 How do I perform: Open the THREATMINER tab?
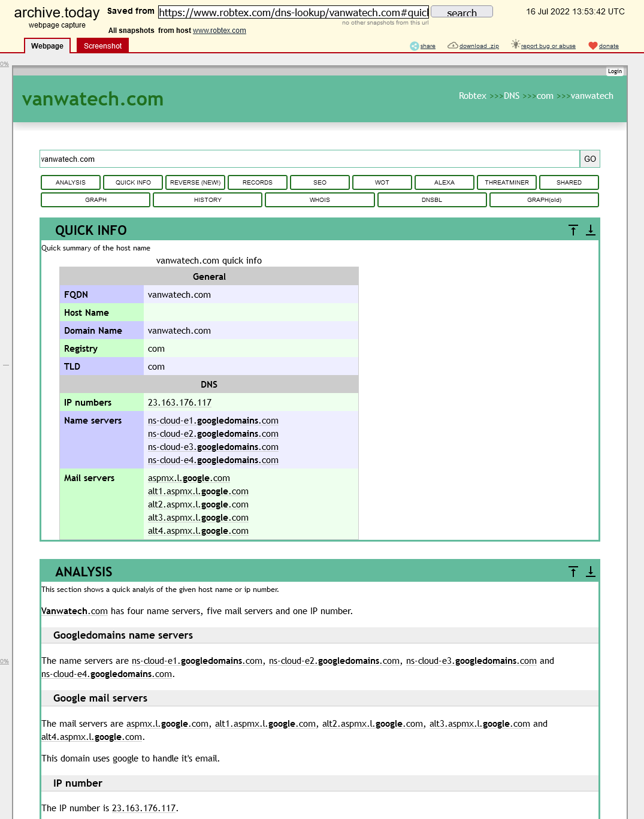tap(507, 182)
